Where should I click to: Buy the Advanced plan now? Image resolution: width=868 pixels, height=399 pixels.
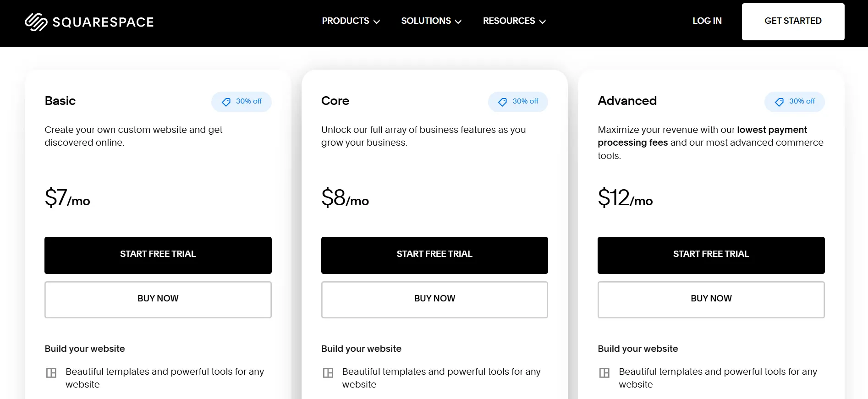click(711, 300)
